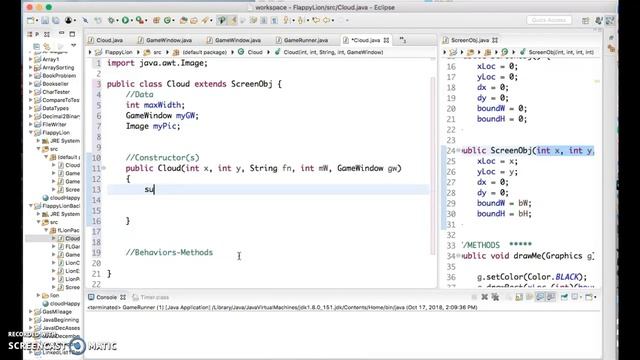Expand the Array1 project node
The width and height of the screenshot is (640, 360).
point(31,59)
